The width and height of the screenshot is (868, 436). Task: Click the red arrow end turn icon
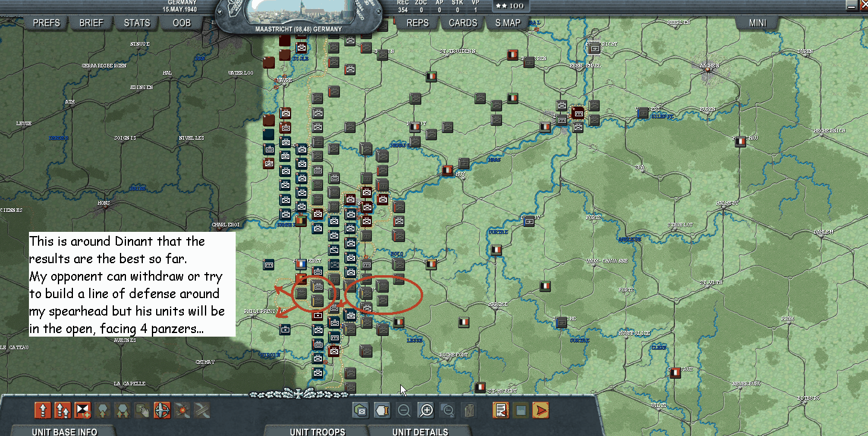(x=541, y=411)
